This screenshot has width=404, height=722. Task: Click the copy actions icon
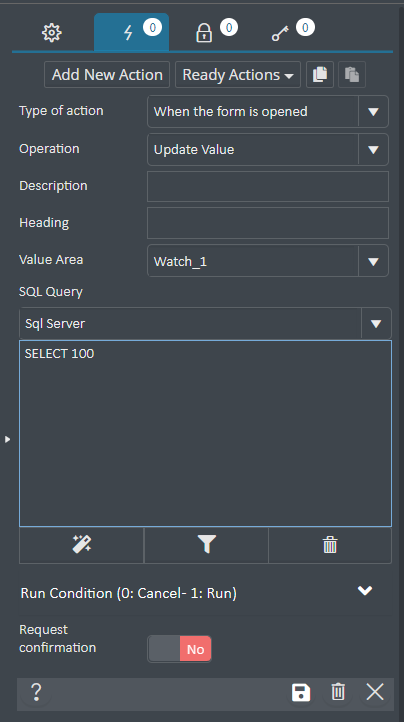[x=320, y=75]
